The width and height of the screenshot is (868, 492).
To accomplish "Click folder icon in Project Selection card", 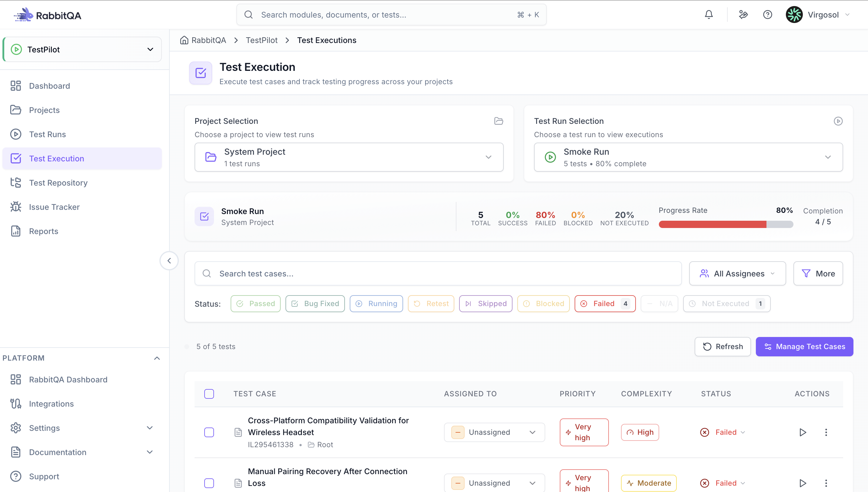I will coord(499,121).
